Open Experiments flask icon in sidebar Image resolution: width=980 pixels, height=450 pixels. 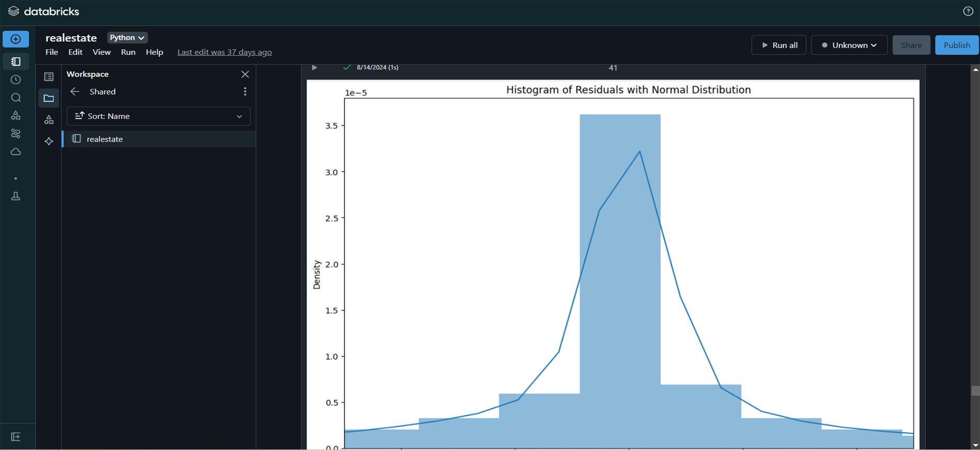pos(16,196)
